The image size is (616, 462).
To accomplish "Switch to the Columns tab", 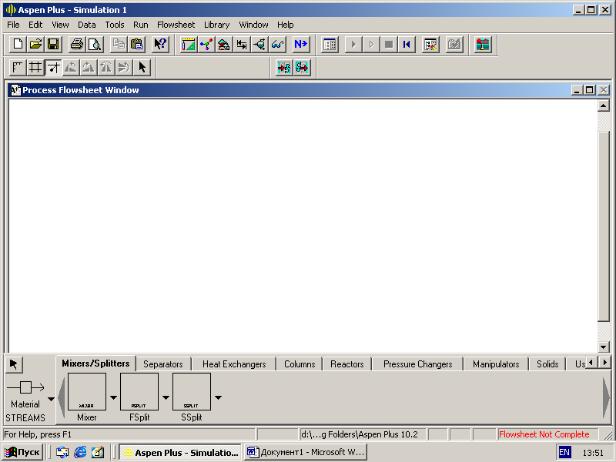I will 300,364.
